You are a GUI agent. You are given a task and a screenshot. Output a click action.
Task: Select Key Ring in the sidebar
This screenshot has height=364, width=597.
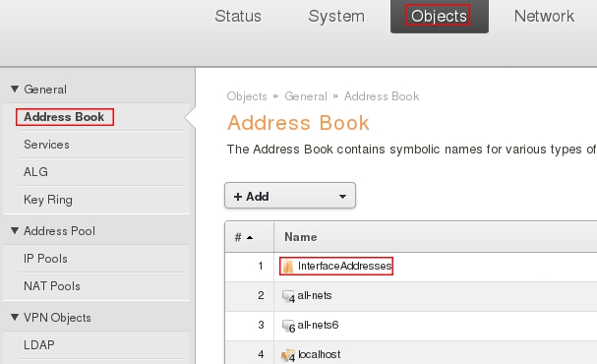48,200
